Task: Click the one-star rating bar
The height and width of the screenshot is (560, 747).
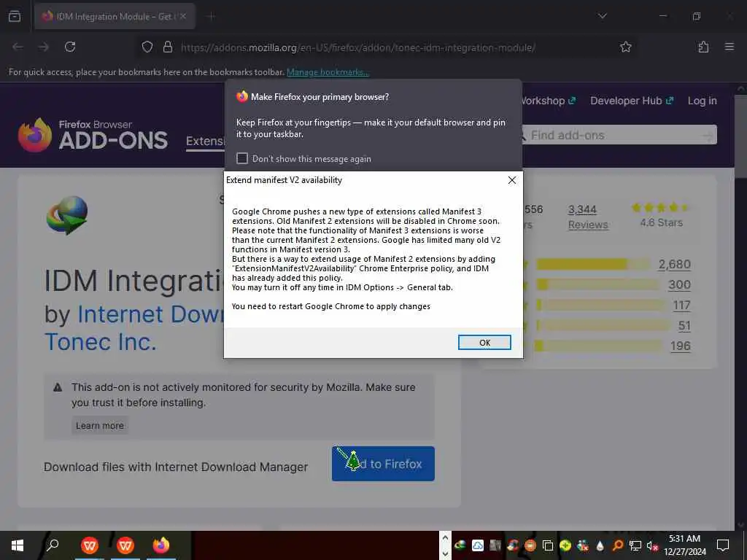Action: pos(598,346)
